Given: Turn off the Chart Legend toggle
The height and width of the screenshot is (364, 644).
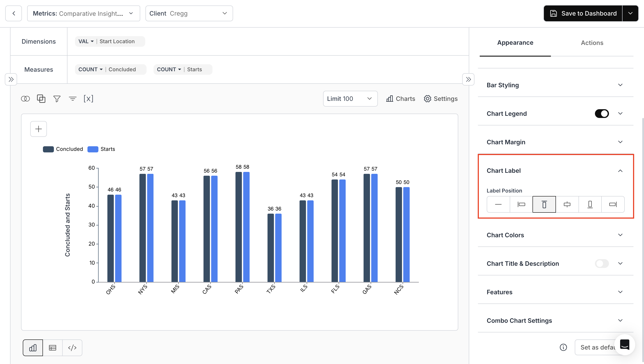Looking at the screenshot, I should click(x=602, y=113).
